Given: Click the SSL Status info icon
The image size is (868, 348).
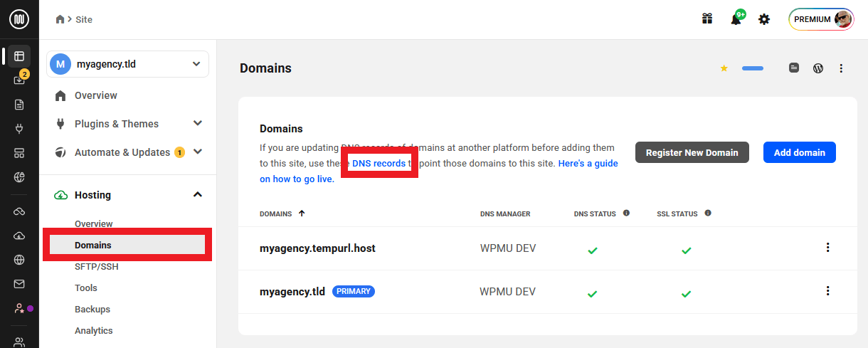Looking at the screenshot, I should (708, 213).
